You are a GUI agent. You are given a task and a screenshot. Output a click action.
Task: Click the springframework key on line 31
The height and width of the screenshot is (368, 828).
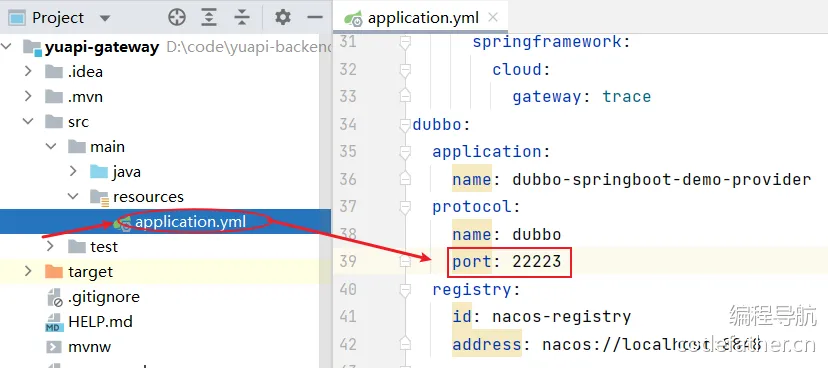coord(547,42)
